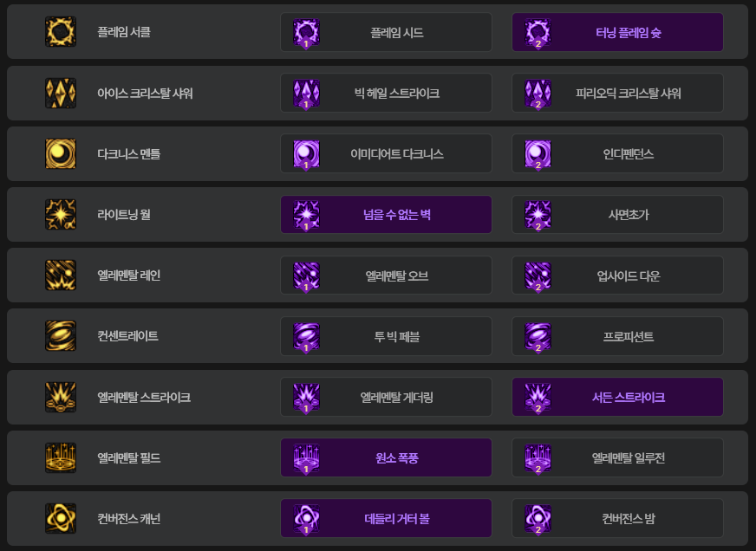Select the 프로피션트 enhancement option
756x551 pixels.
(x=617, y=336)
